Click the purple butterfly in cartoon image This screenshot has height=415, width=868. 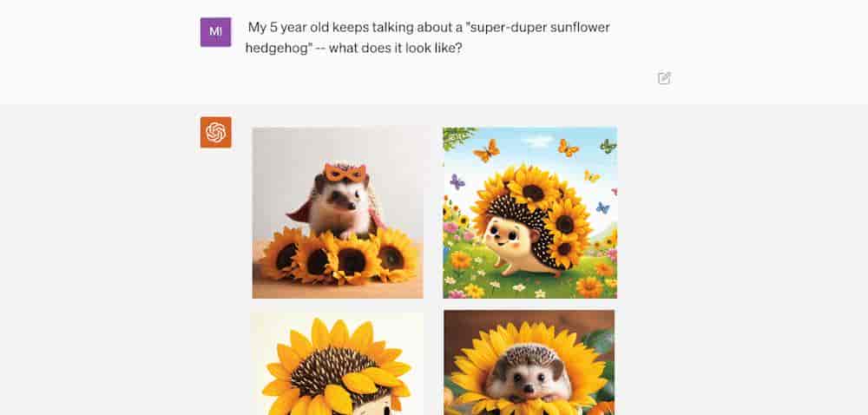[457, 182]
